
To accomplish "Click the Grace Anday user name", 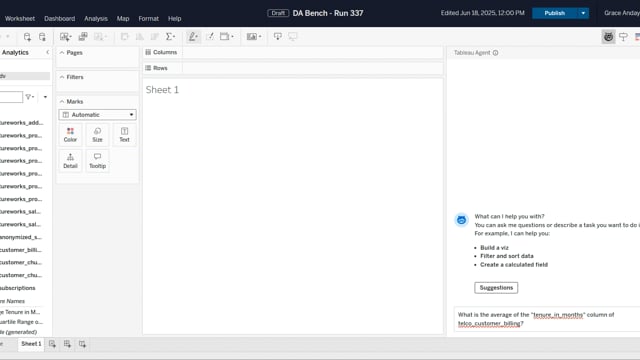I will [622, 13].
